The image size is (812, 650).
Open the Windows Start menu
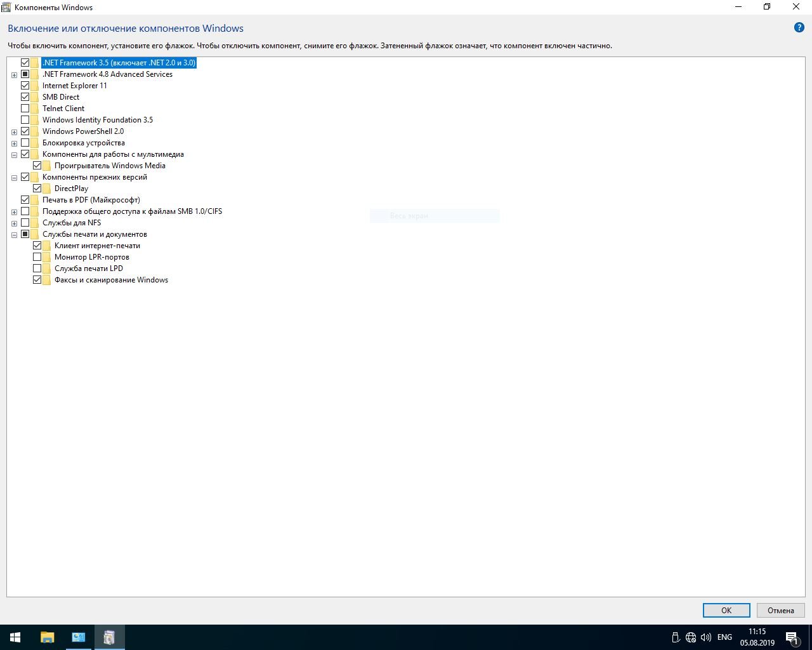coord(15,637)
